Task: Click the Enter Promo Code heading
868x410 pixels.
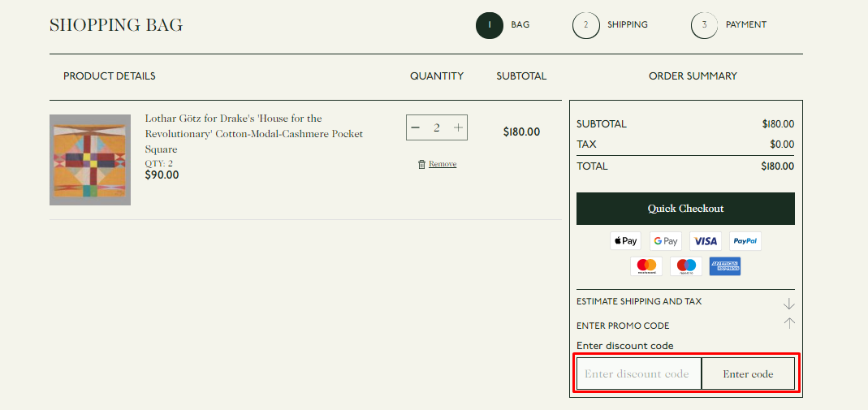Action: (x=623, y=326)
